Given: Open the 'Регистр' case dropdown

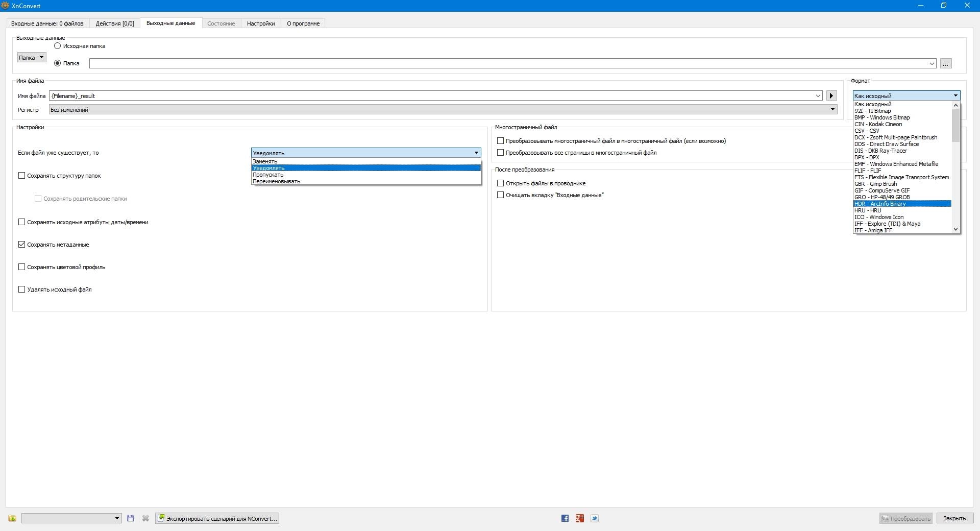Looking at the screenshot, I should pyautogui.click(x=443, y=109).
